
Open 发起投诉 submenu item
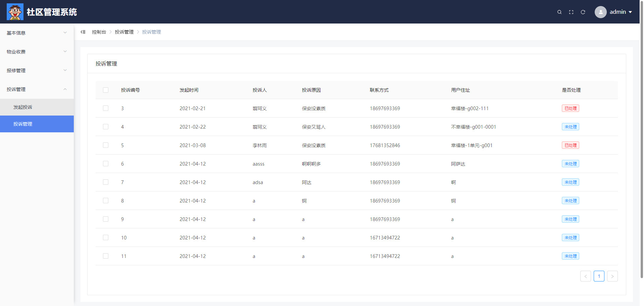pyautogui.click(x=37, y=107)
